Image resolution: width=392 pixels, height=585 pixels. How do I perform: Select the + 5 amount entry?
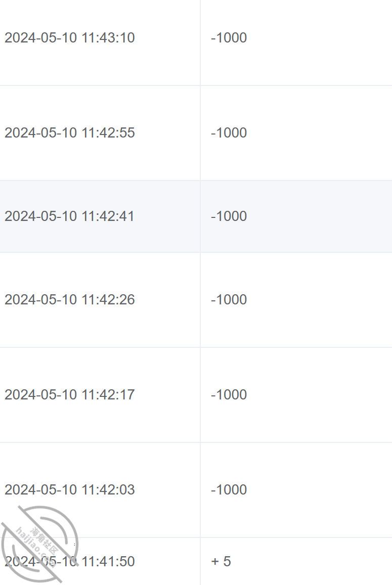(x=221, y=562)
